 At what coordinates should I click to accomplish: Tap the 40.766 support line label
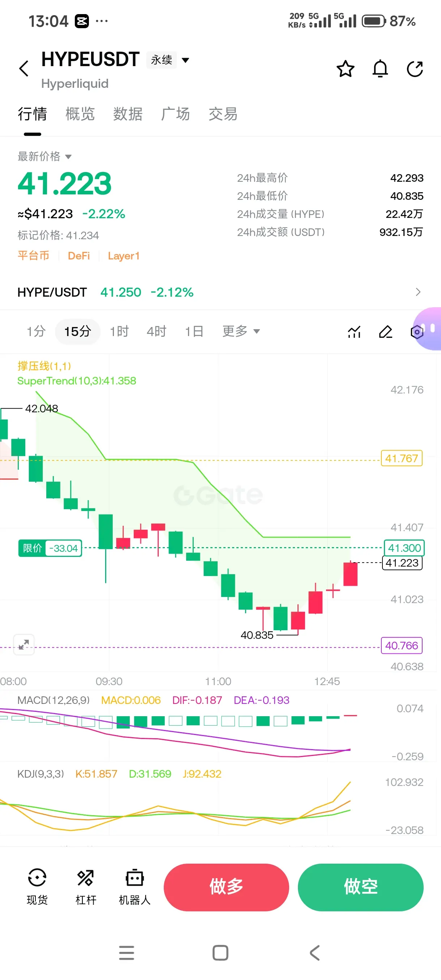coord(402,646)
